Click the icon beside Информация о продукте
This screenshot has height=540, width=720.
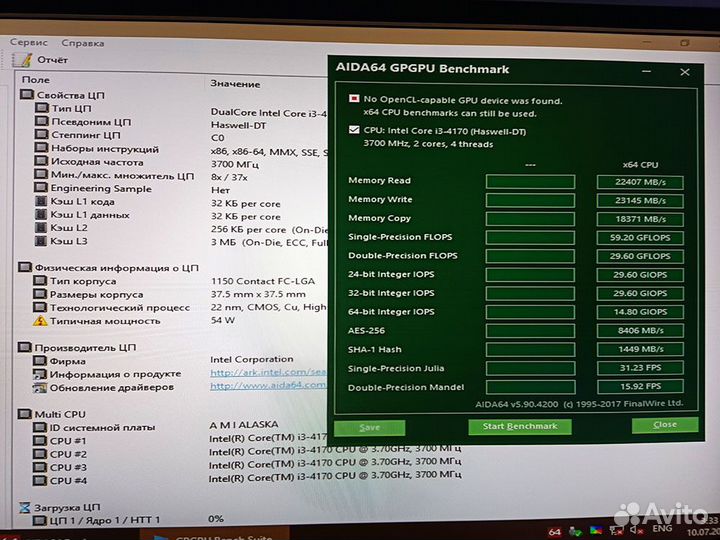40,374
